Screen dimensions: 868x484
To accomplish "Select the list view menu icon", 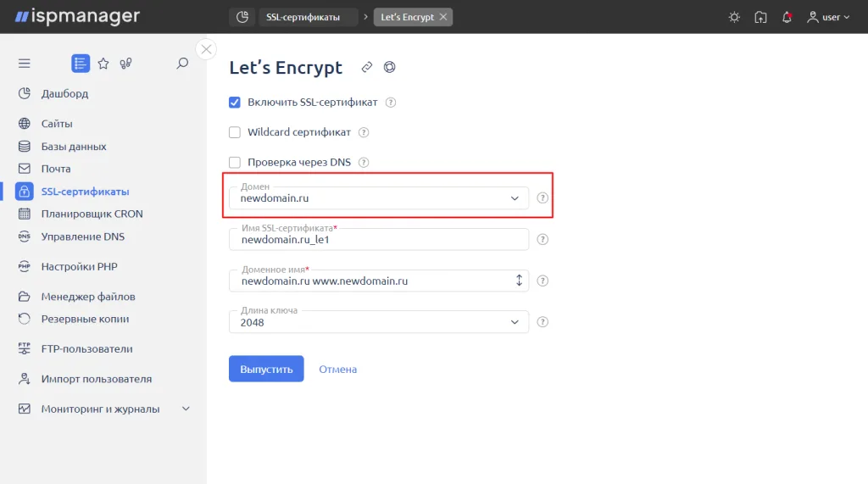I will (x=81, y=63).
